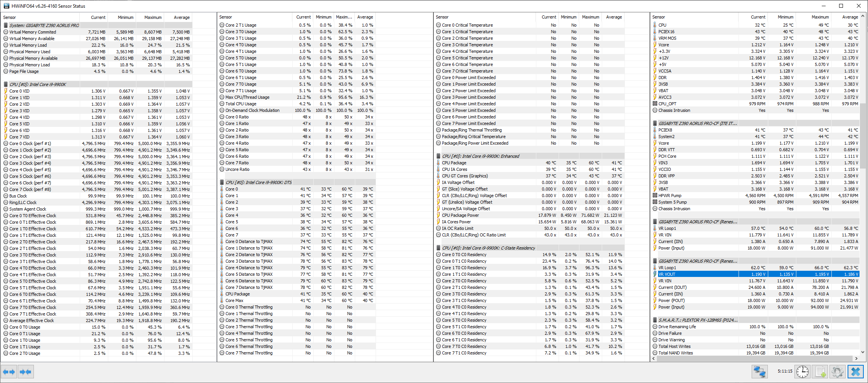Click the lightning icon beside CPU Package Power
The height and width of the screenshot is (383, 868).
coord(438,215)
